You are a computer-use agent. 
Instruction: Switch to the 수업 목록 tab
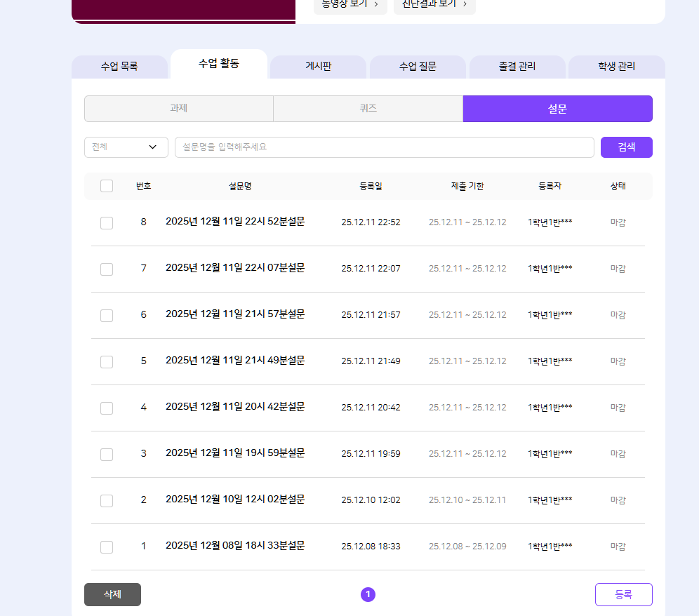[119, 67]
